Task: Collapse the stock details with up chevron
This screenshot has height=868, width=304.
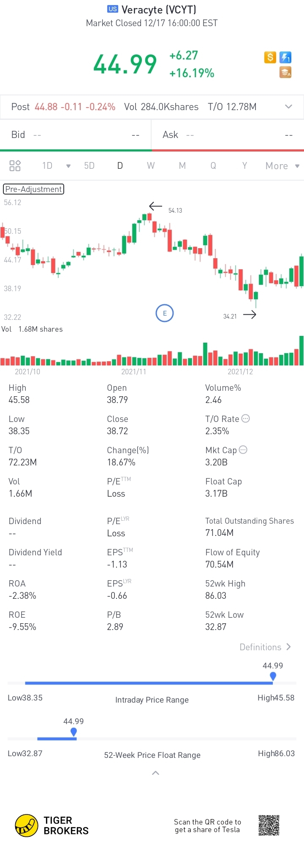Action: tap(155, 773)
